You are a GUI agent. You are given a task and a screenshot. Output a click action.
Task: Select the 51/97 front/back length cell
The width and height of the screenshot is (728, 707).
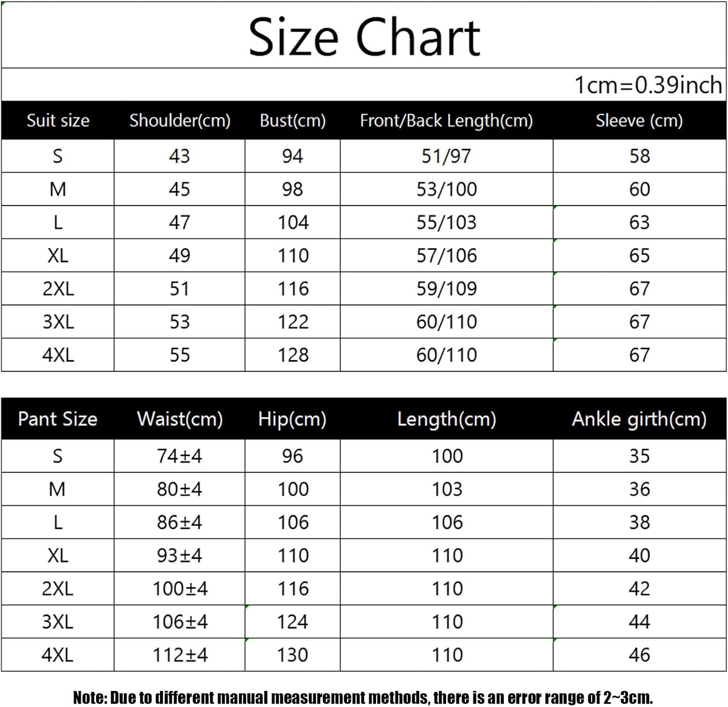click(x=447, y=156)
